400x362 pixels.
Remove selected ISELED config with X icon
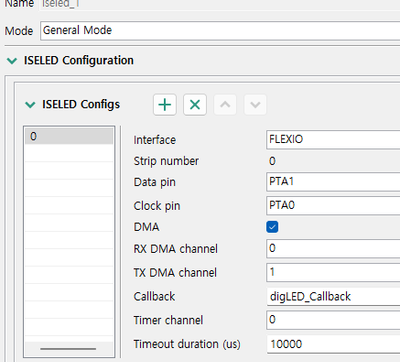coord(195,105)
